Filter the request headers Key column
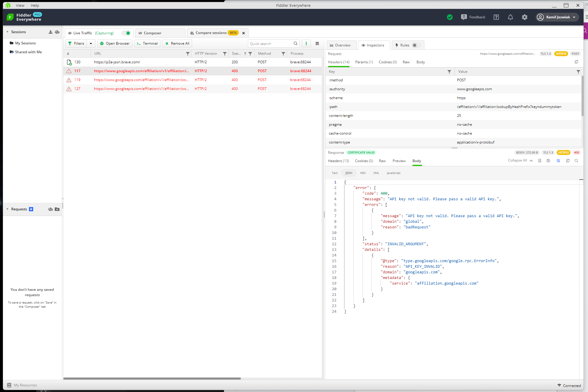This screenshot has width=588, height=392. pos(449,72)
